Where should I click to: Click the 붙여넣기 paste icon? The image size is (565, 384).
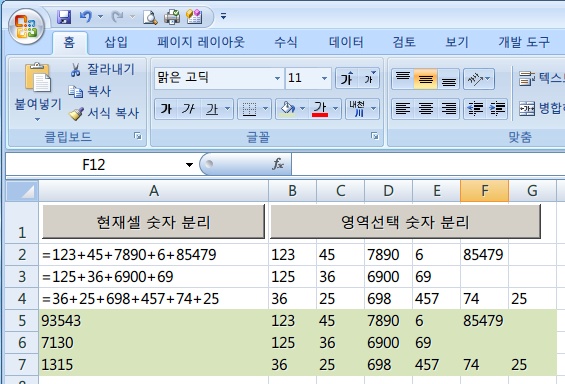pos(37,77)
